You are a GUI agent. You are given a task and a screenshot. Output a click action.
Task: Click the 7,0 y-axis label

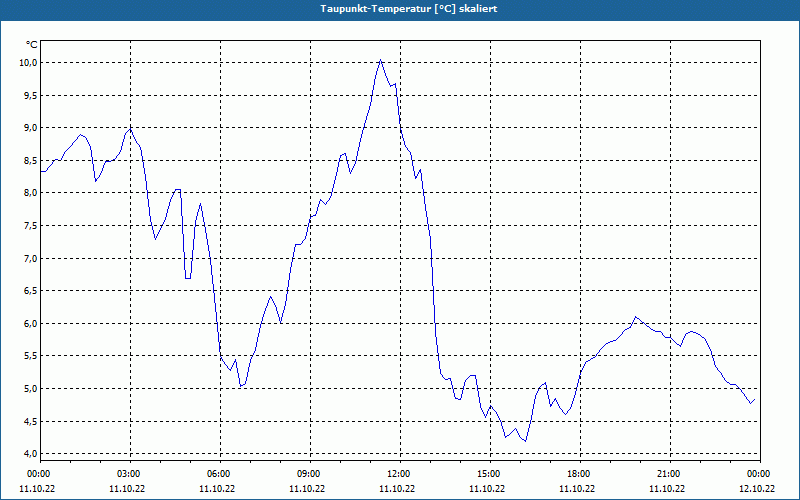[31, 258]
